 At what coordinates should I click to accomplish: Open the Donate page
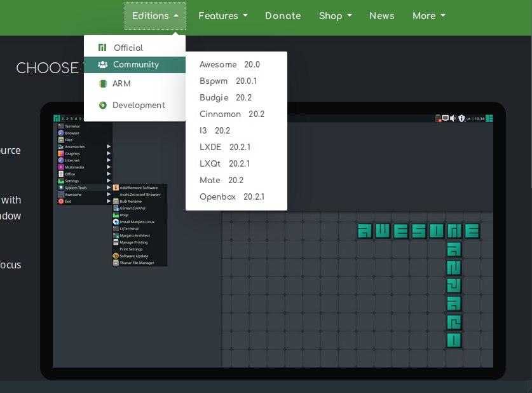283,16
